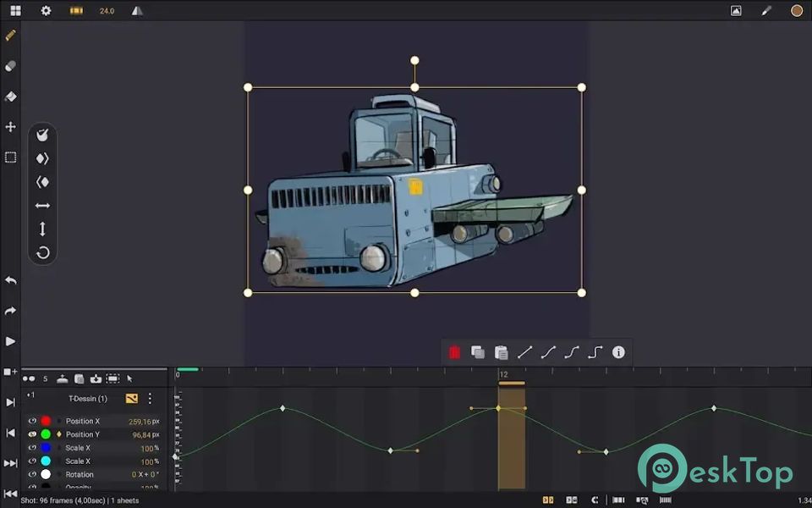Image resolution: width=812 pixels, height=508 pixels.
Task: Add a new layer with square-plus icon
Action: coord(10,372)
